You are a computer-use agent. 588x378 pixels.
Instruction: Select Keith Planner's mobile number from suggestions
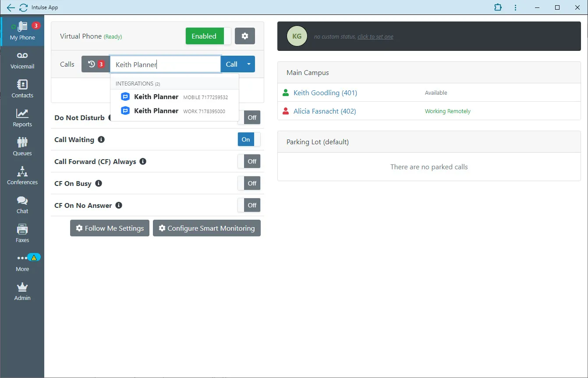click(174, 97)
